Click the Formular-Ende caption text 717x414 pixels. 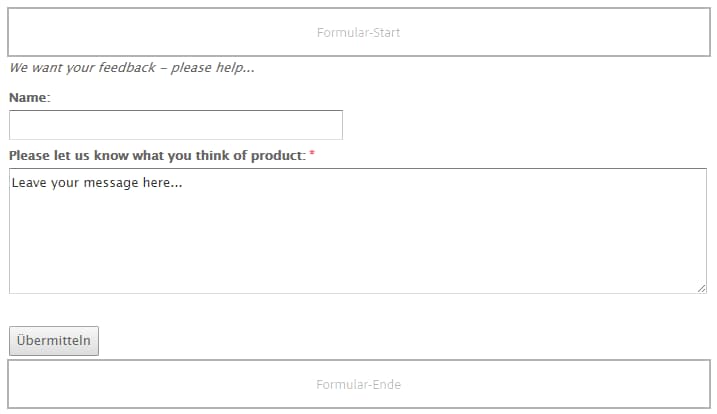pyautogui.click(x=358, y=384)
